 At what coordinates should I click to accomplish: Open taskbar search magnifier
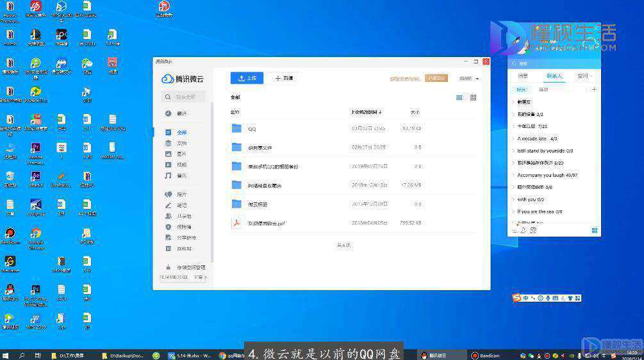tap(22, 356)
